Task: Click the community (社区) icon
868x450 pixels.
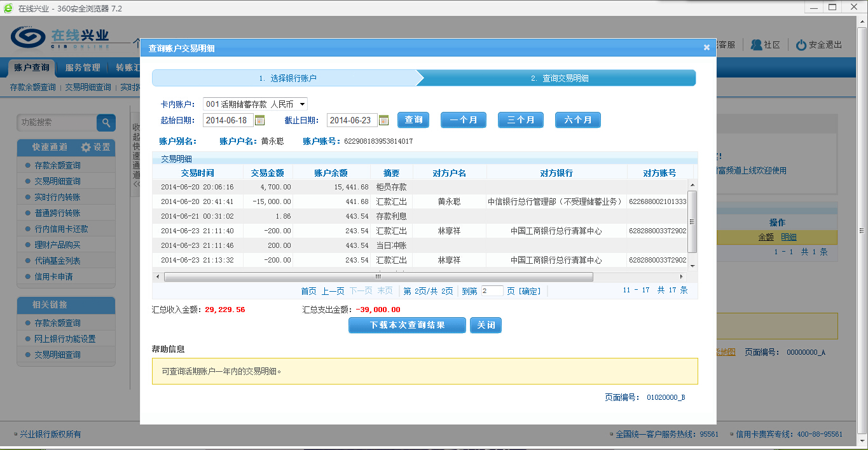Action: [x=757, y=44]
